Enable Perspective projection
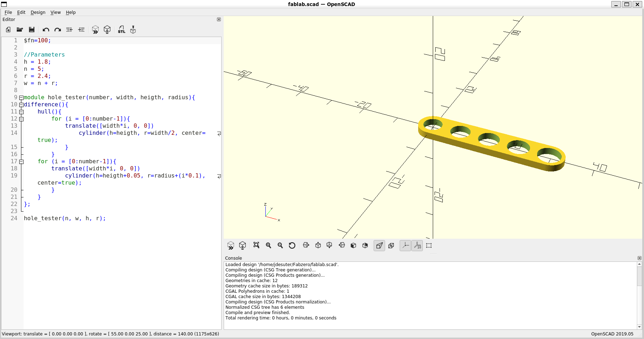This screenshot has width=644, height=339. 379,245
